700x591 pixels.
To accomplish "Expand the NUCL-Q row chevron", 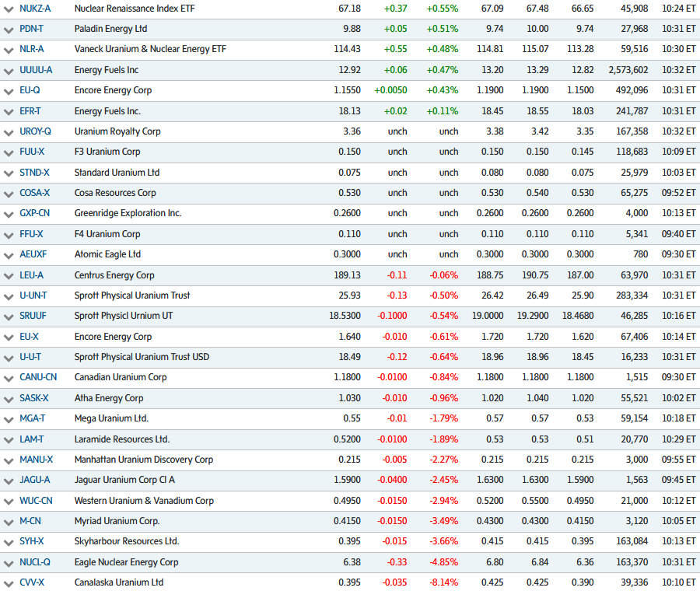I will 9,564.
